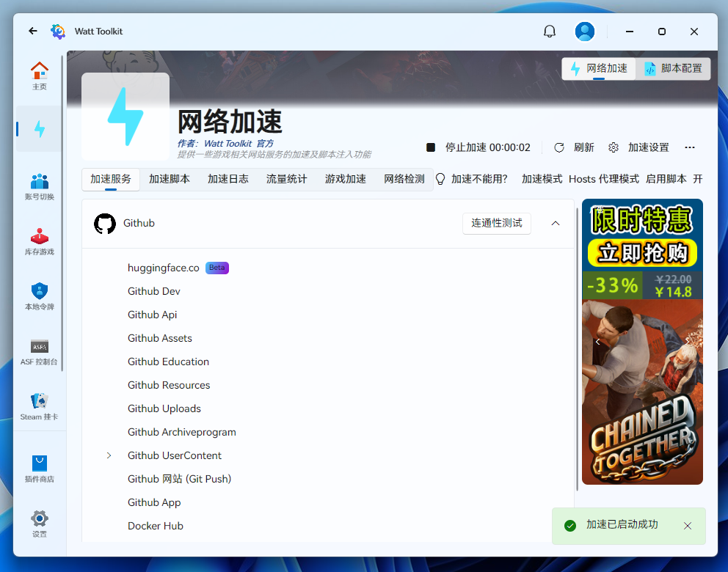Select Github Education entry
The width and height of the screenshot is (728, 572).
pyautogui.click(x=168, y=362)
